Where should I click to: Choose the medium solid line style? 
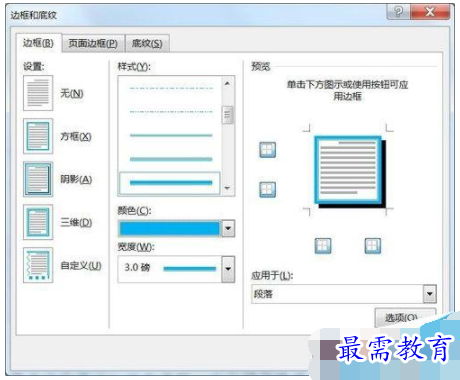pos(171,159)
